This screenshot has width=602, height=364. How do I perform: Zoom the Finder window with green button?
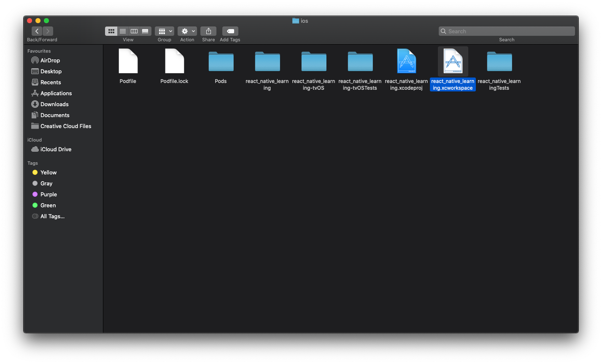46,21
